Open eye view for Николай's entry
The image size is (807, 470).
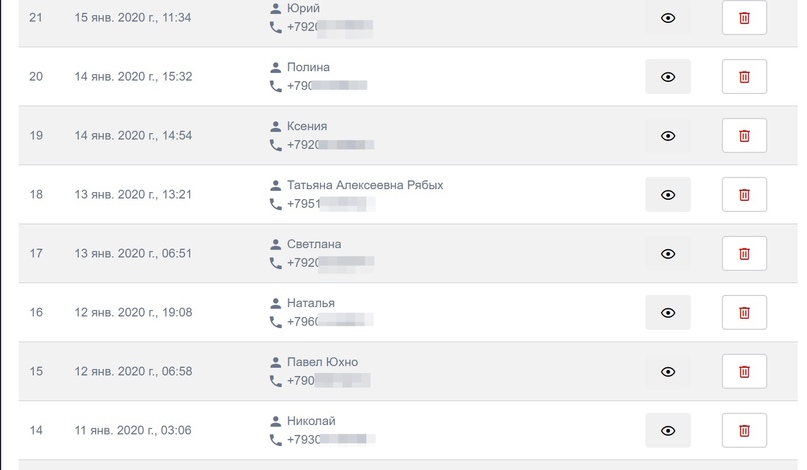coord(668,431)
